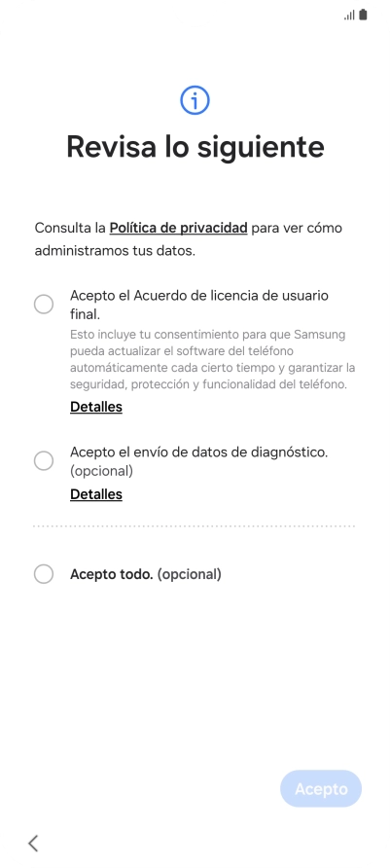Enable the diagnostic data radio button
The image size is (390, 868).
point(44,460)
